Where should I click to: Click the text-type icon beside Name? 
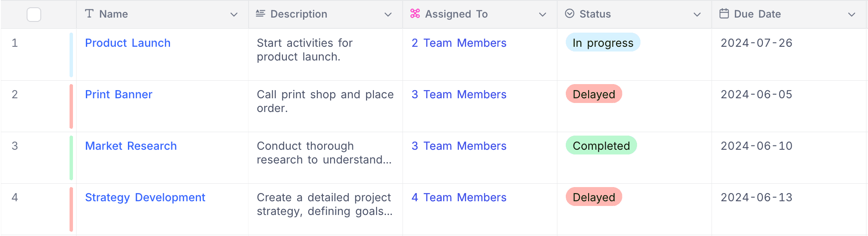coord(89,14)
